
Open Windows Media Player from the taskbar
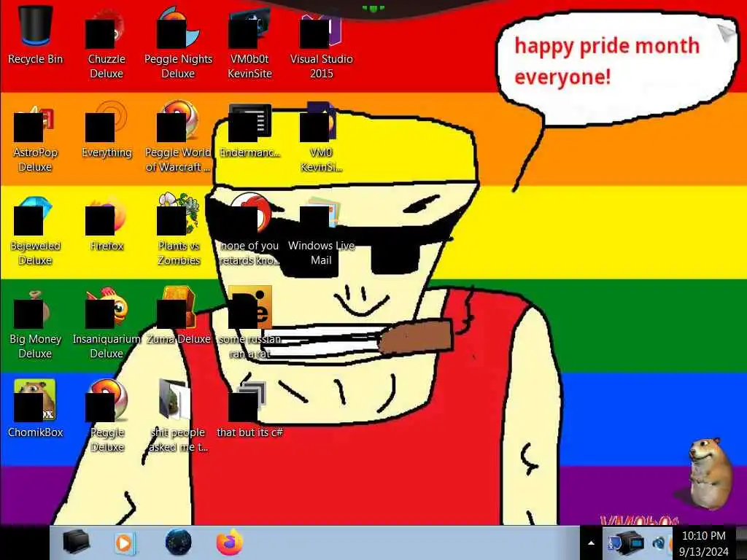[x=125, y=542]
